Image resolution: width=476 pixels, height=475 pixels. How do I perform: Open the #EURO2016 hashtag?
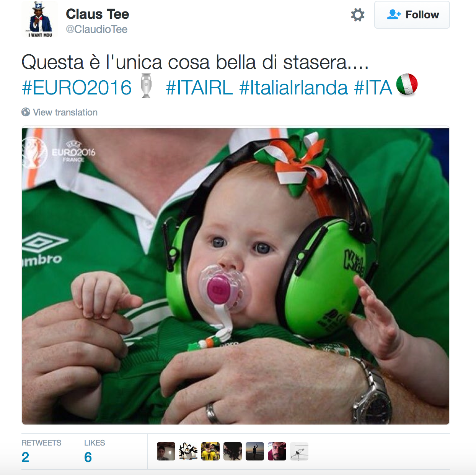click(x=77, y=88)
